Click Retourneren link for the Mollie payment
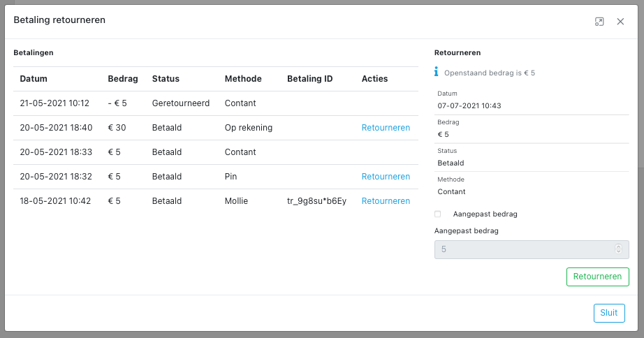 pyautogui.click(x=386, y=201)
